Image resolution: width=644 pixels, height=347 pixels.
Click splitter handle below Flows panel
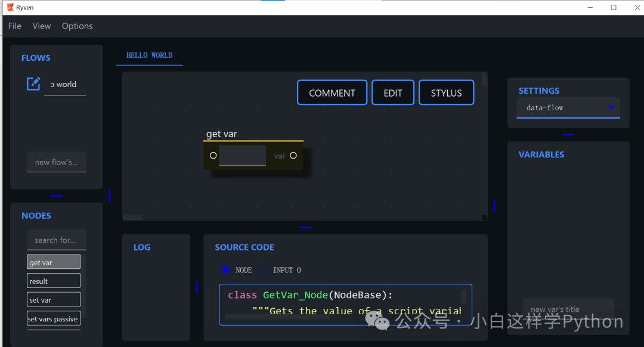pyautogui.click(x=56, y=196)
